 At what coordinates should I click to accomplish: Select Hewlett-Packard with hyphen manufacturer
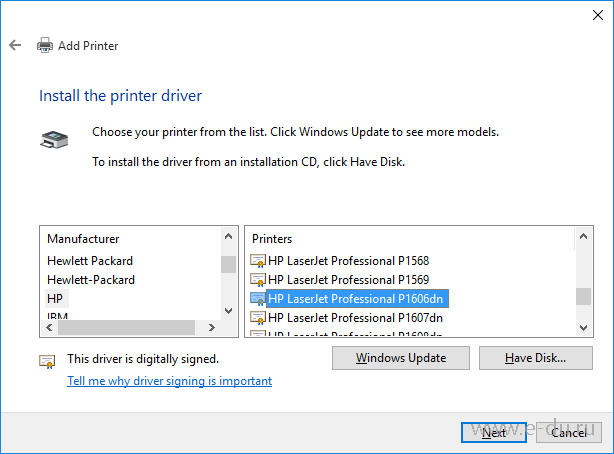(91, 280)
